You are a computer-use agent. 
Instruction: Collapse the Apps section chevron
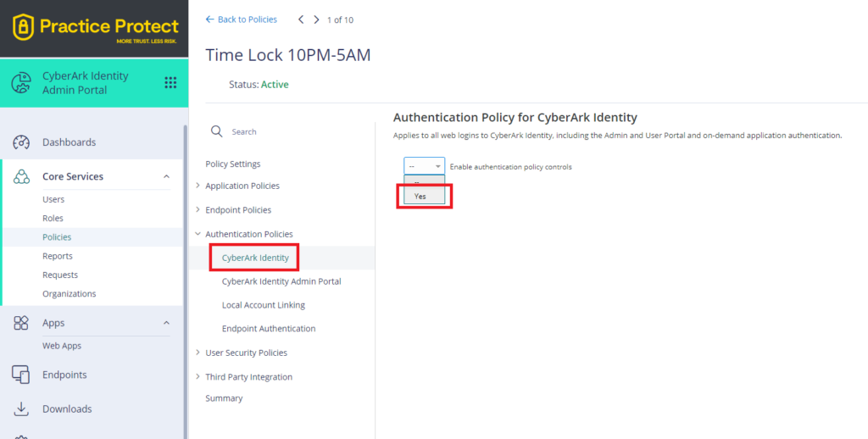[167, 323]
